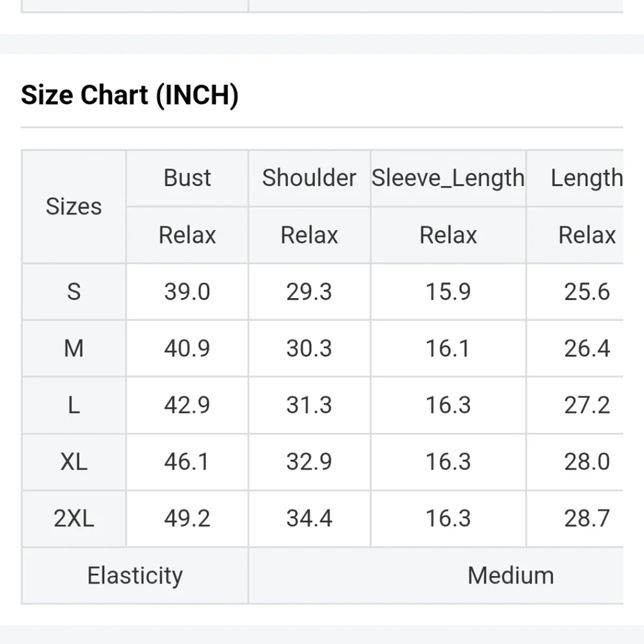Image resolution: width=644 pixels, height=644 pixels.
Task: Click the Medium elasticity value
Action: pos(511,575)
